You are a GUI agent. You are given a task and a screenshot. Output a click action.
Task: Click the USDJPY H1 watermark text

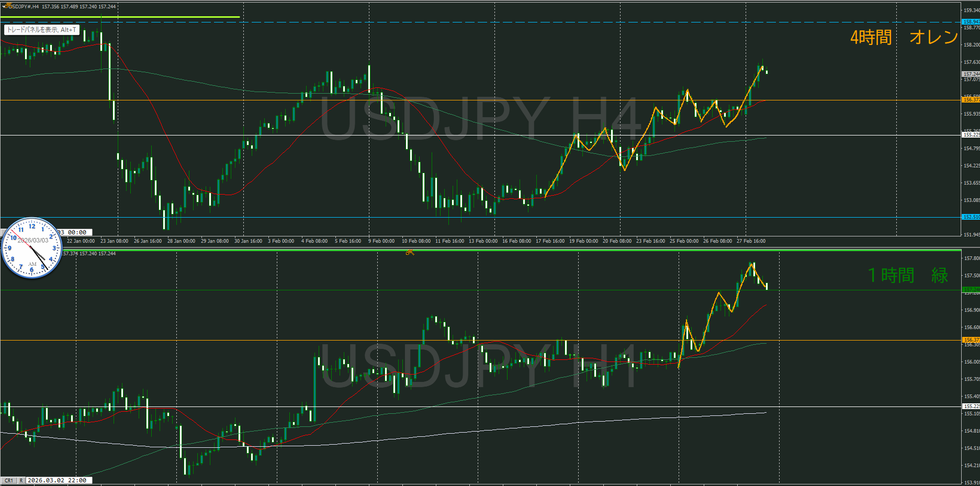[479, 366]
